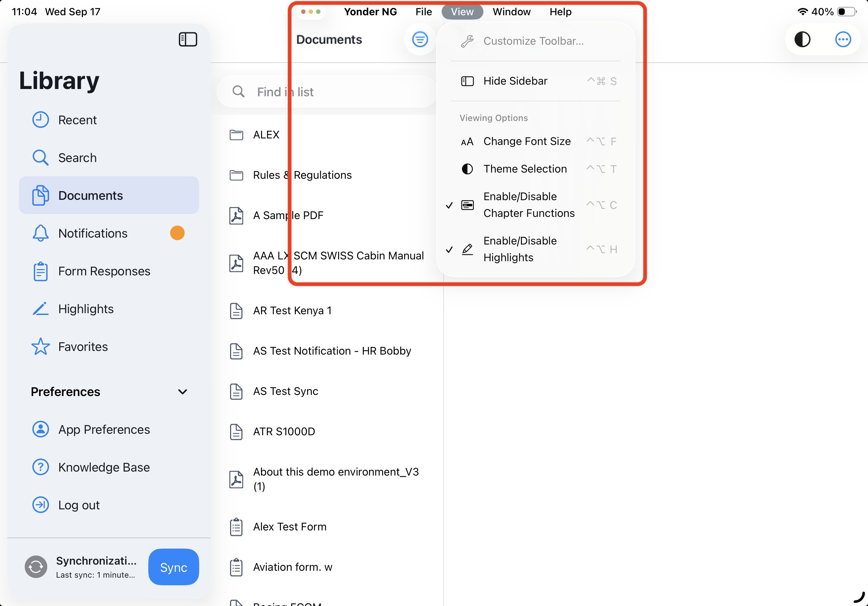The height and width of the screenshot is (606, 868).
Task: Open the Window menu
Action: tap(511, 12)
